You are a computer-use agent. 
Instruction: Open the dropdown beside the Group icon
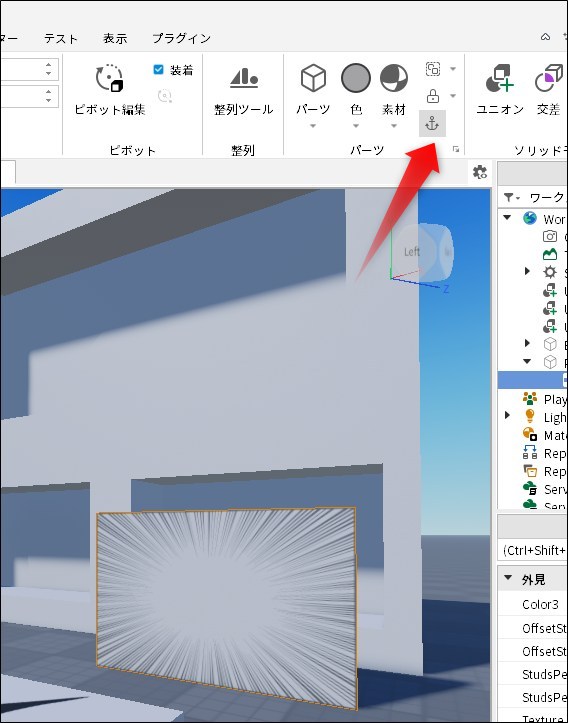coord(453,69)
